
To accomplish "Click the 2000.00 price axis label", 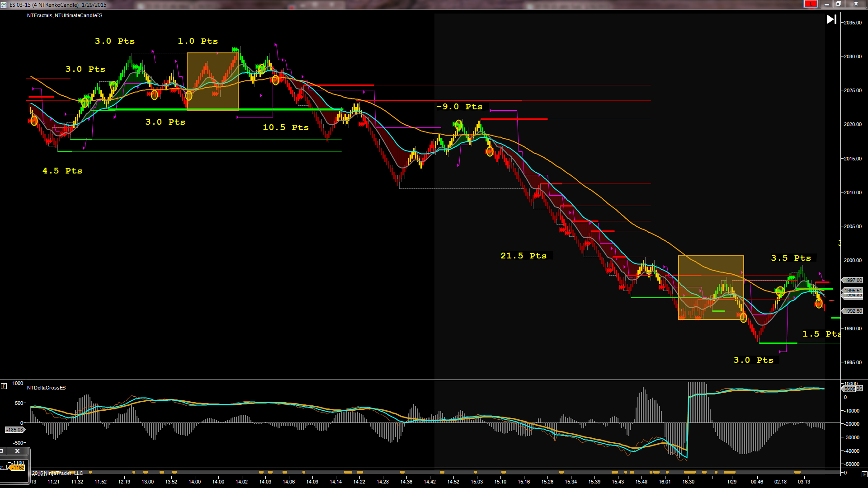I will 853,260.
